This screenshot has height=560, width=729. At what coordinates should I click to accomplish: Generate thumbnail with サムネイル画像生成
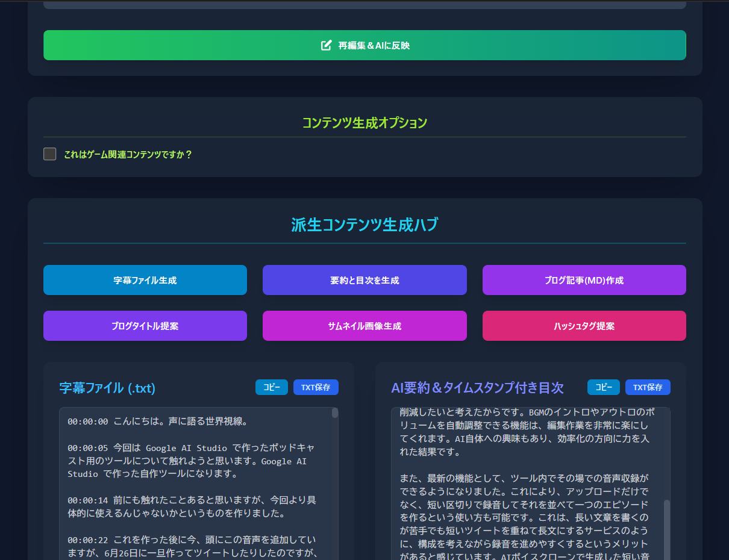pyautogui.click(x=364, y=326)
